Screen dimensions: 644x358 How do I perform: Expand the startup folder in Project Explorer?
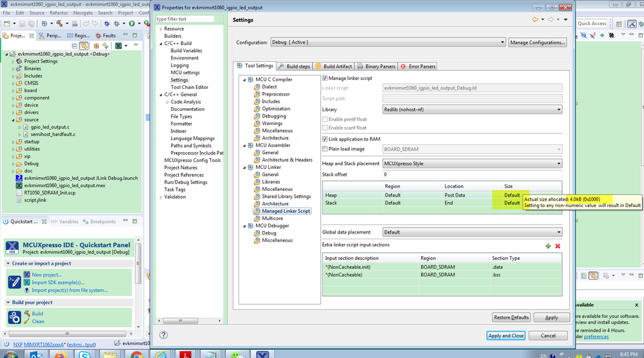[x=13, y=142]
